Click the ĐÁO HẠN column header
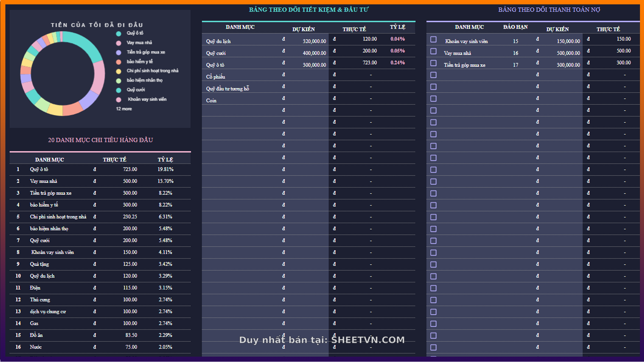This screenshot has height=362, width=644. tap(515, 27)
